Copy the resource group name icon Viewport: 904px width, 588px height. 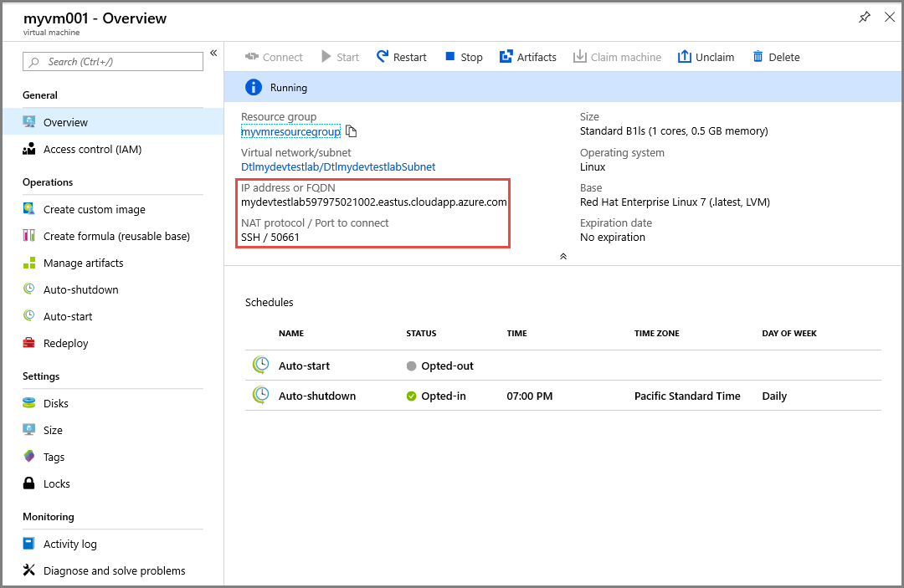tap(351, 132)
